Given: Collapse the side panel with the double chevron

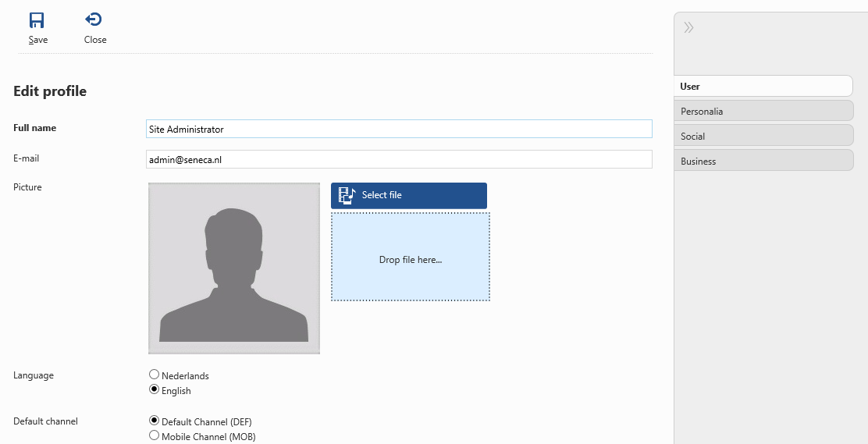Looking at the screenshot, I should [x=688, y=27].
